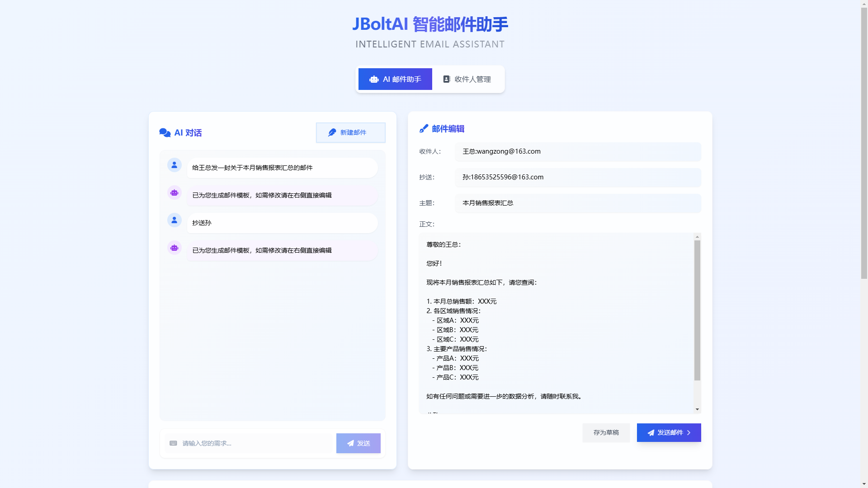
Task: Switch to the AI 邮件助手 tab
Action: (395, 79)
